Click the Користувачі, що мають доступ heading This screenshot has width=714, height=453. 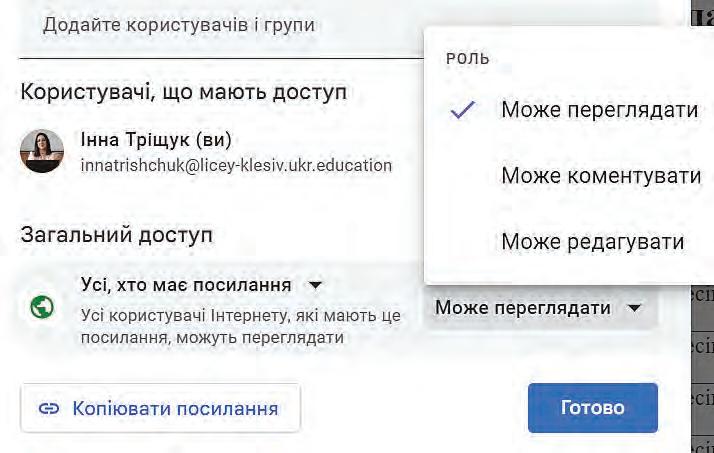click(184, 92)
